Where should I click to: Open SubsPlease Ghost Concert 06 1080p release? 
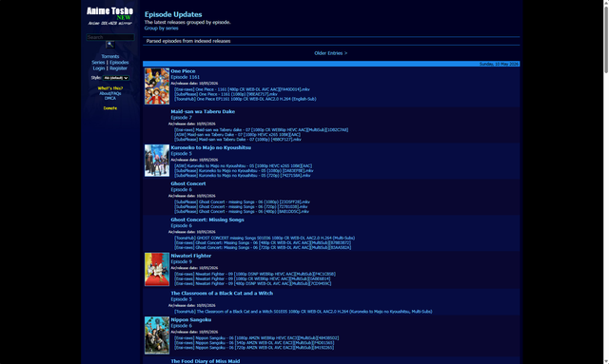click(242, 202)
